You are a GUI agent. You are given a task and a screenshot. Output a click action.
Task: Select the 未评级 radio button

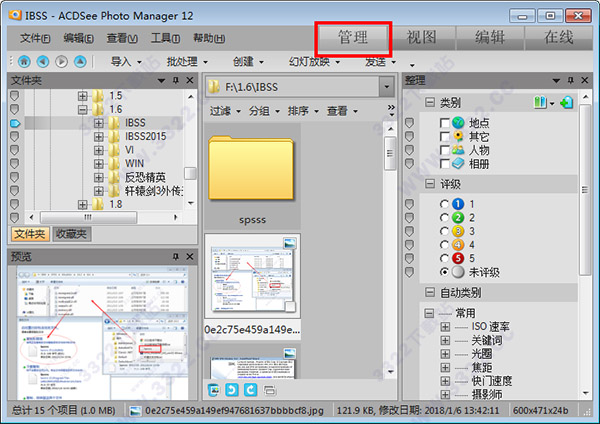click(444, 272)
